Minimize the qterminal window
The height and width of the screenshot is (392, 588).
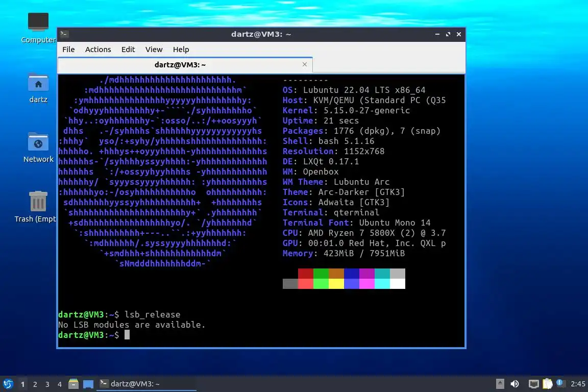tap(437, 34)
